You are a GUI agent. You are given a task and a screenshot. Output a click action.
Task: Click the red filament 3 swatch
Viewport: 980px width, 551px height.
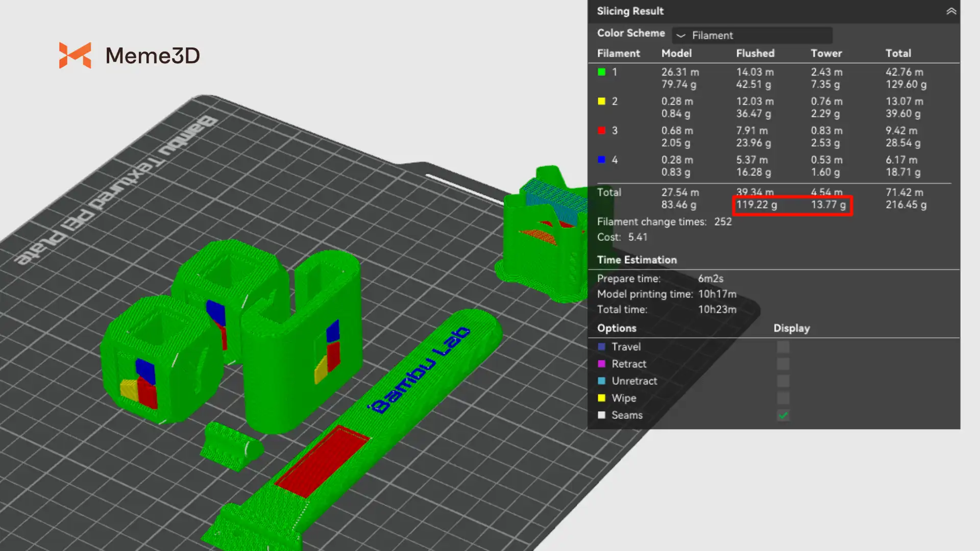pos(602,131)
